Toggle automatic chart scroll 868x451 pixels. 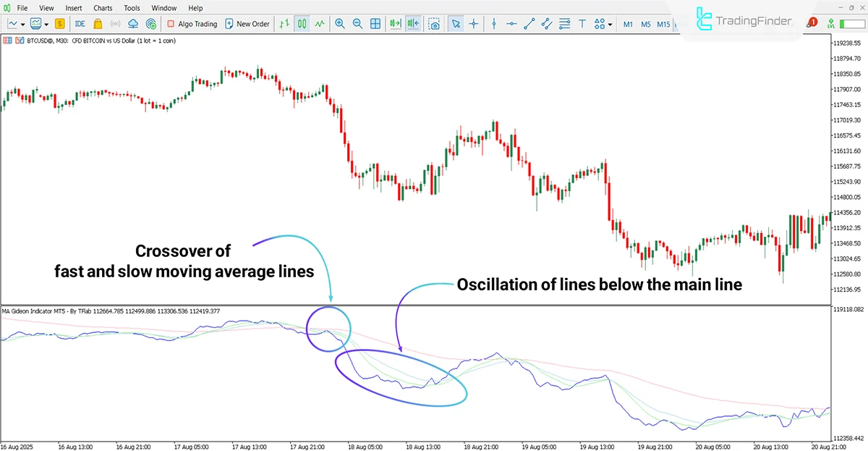pyautogui.click(x=396, y=23)
